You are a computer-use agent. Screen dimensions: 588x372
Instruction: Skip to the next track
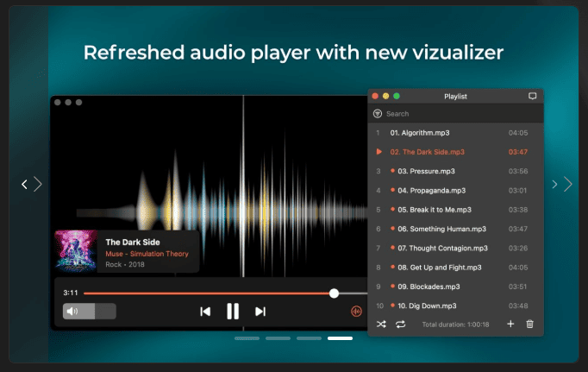260,312
